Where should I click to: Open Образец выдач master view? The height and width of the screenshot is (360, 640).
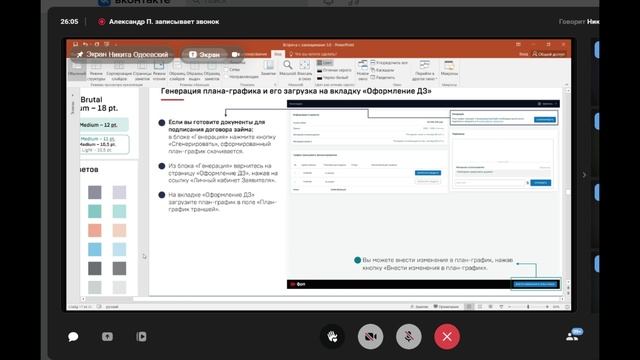194,71
